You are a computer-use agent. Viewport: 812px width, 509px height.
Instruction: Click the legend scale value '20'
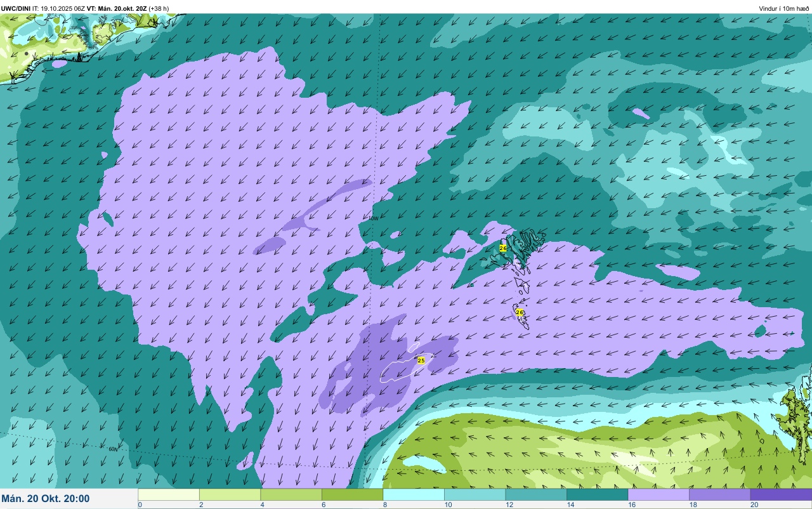(754, 505)
